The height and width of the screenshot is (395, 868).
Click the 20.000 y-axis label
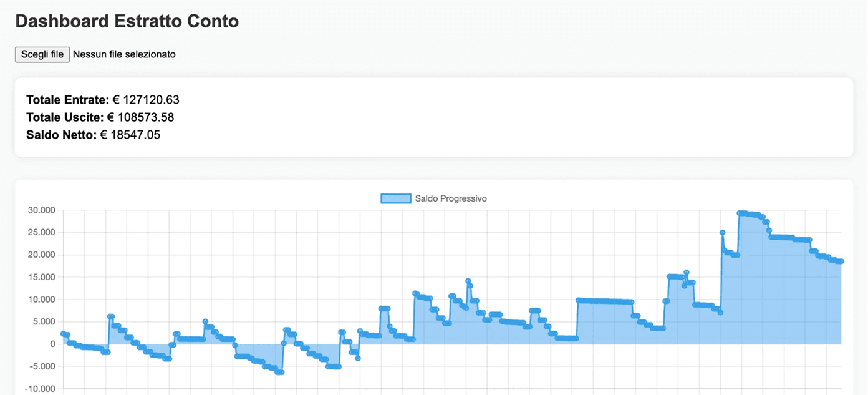41,255
